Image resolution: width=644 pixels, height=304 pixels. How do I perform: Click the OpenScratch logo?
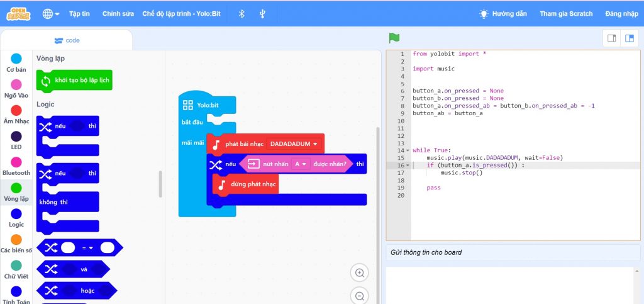pos(18,14)
